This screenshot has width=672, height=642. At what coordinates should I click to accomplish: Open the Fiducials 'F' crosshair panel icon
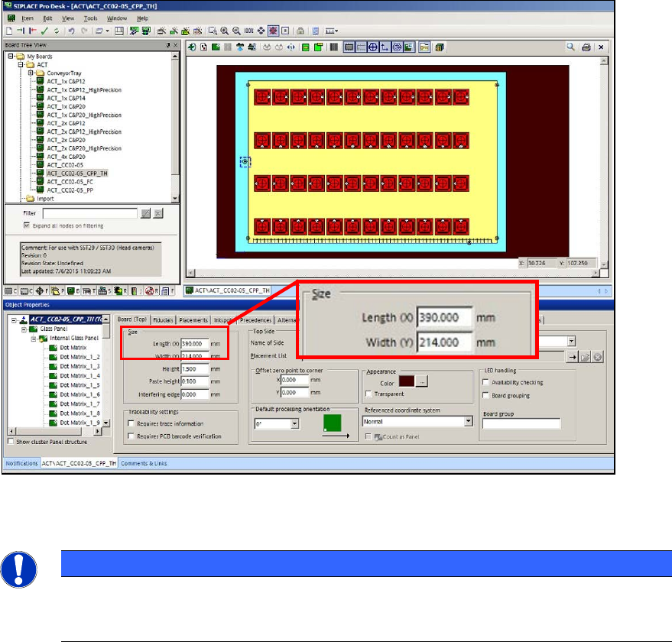point(41,291)
